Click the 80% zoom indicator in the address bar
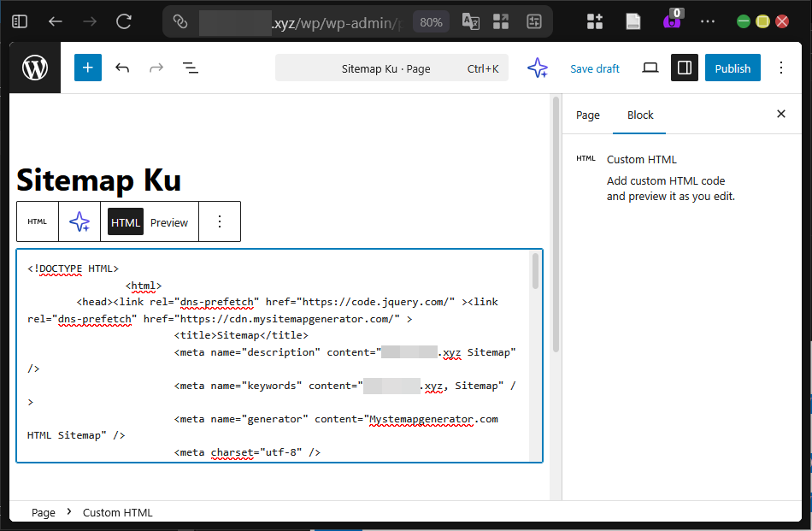Viewport: 812px width, 531px height. 431,21
